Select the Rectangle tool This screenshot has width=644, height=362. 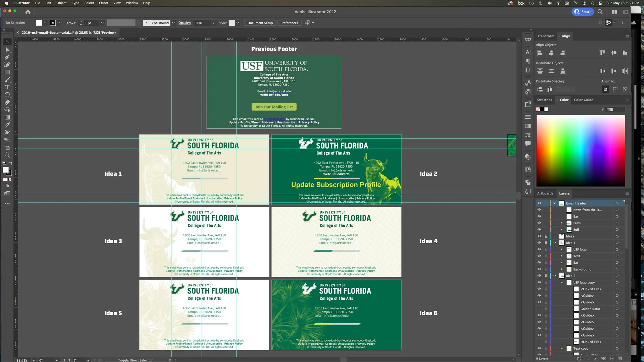[7, 72]
